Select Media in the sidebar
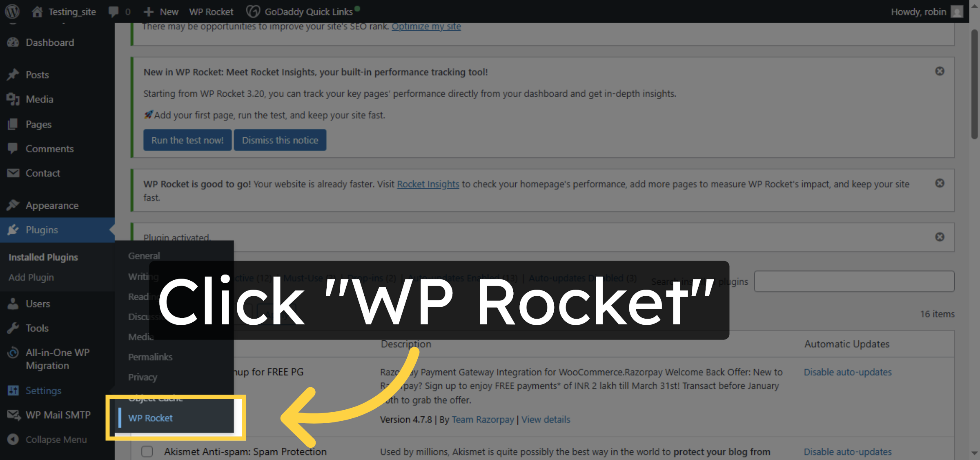This screenshot has width=980, height=460. (39, 99)
